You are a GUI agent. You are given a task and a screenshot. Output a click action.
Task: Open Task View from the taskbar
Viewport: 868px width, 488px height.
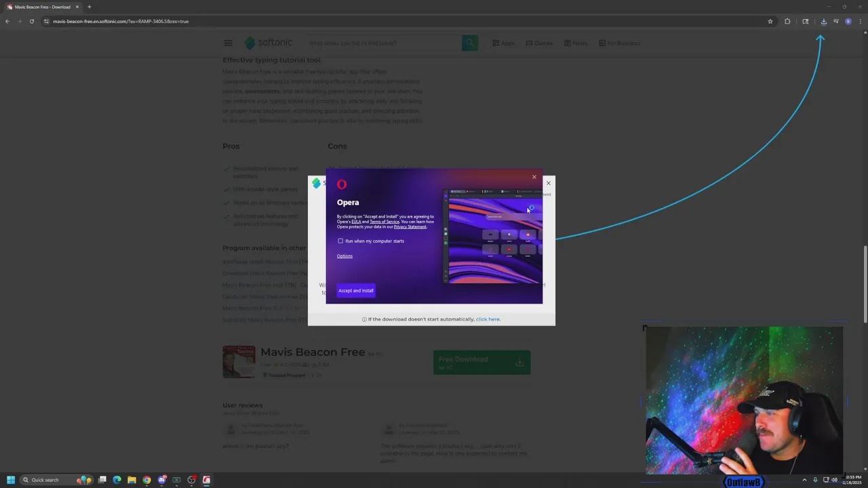coord(102,480)
